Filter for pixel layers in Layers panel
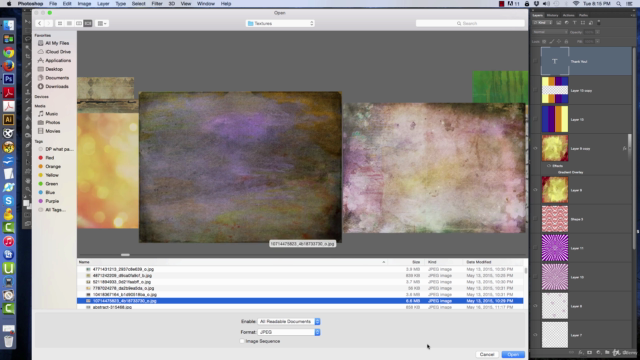This screenshot has height=360, width=640. pos(559,23)
